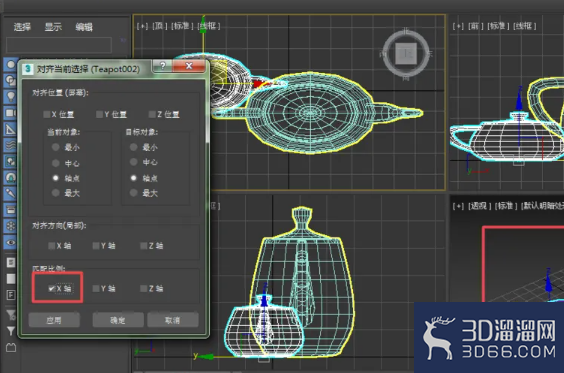Open the [前] view menu
The width and height of the screenshot is (564, 373).
click(x=475, y=26)
